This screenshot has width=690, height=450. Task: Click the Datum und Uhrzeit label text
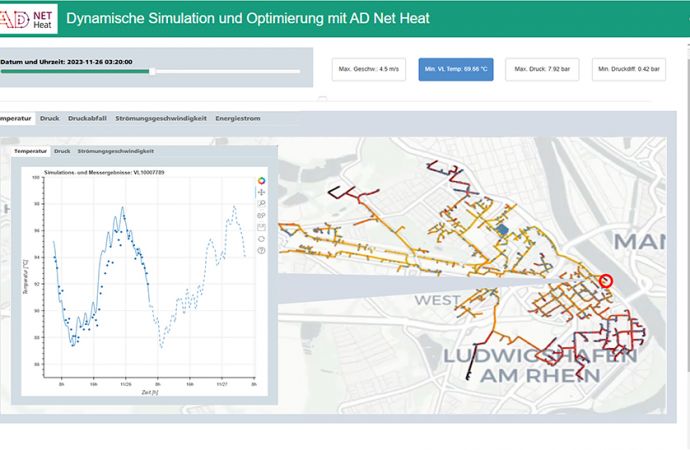click(x=66, y=62)
